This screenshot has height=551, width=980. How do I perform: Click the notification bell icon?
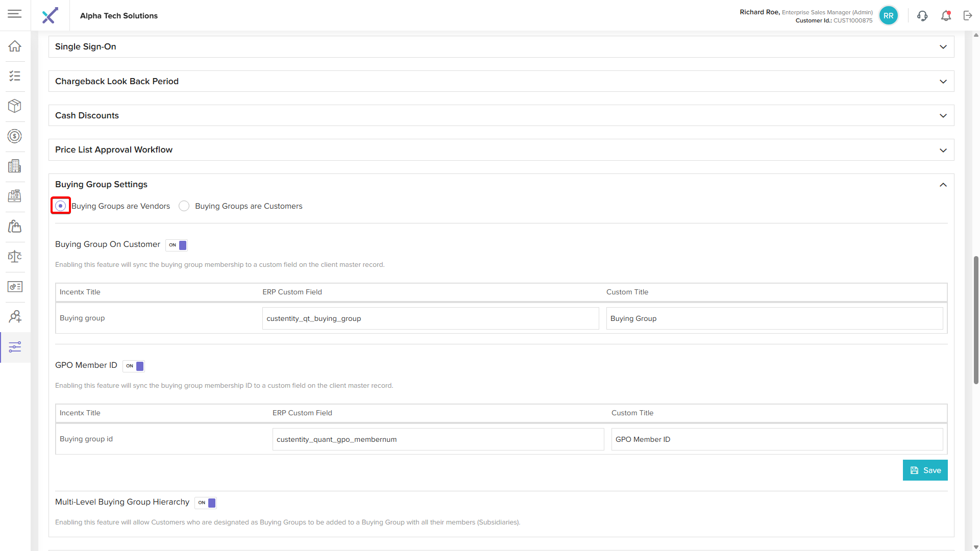pyautogui.click(x=946, y=16)
